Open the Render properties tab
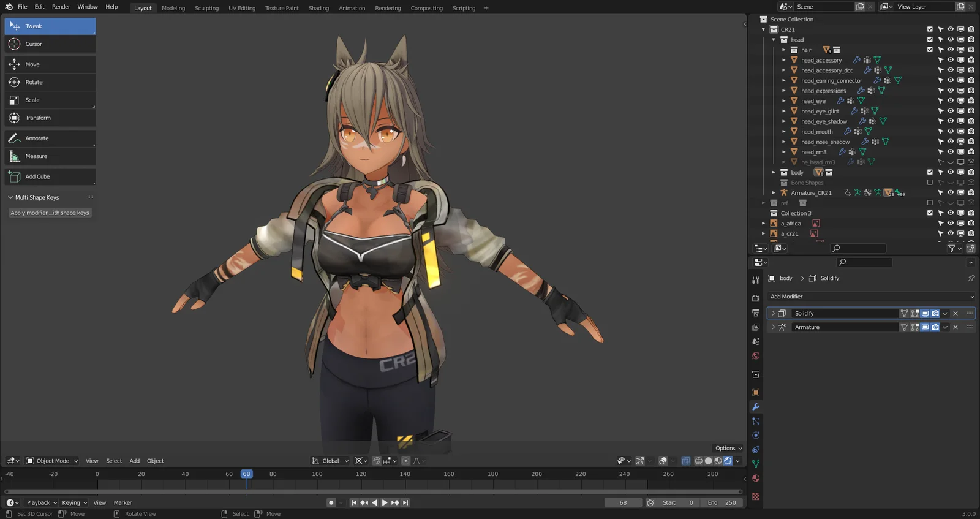 point(756,298)
